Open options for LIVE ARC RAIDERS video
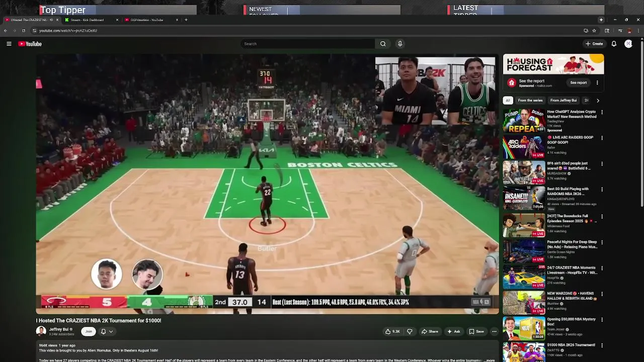The width and height of the screenshot is (644, 362). (602, 138)
